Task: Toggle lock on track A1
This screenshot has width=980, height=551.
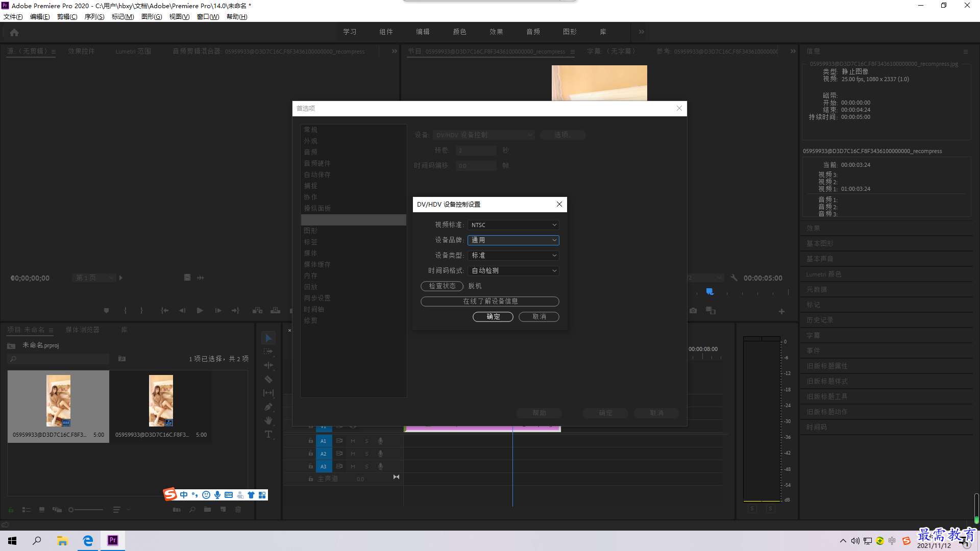Action: tap(311, 440)
